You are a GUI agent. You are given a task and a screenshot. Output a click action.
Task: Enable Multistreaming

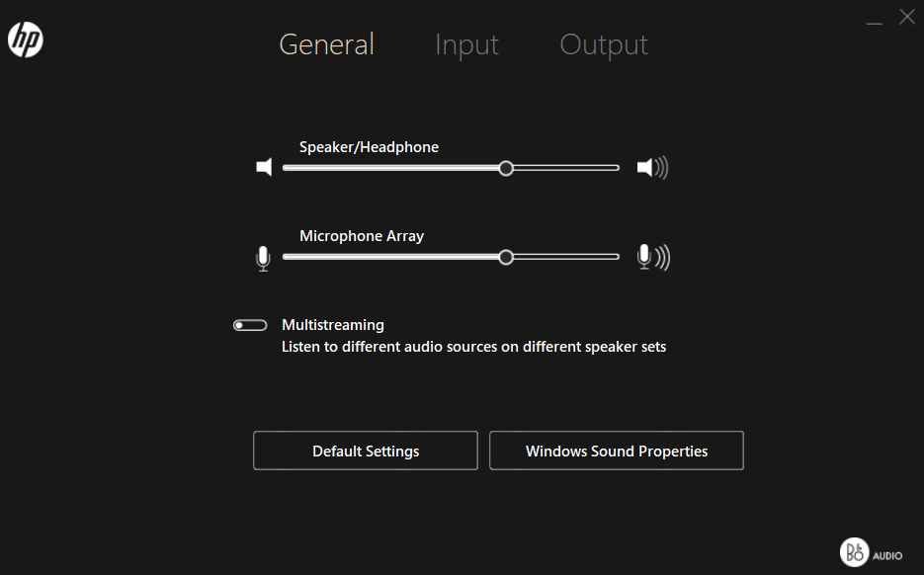pyautogui.click(x=250, y=324)
